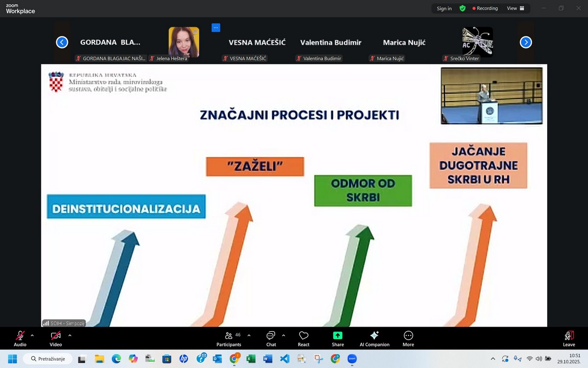Open the Chat dropdown arrow
Screen dimensions: 588x368
(283, 335)
